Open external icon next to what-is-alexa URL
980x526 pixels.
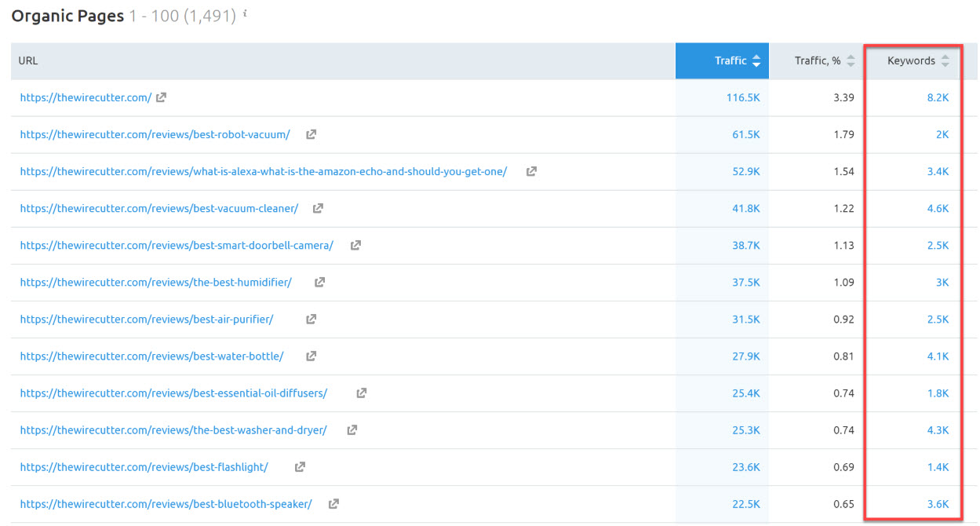click(x=531, y=172)
